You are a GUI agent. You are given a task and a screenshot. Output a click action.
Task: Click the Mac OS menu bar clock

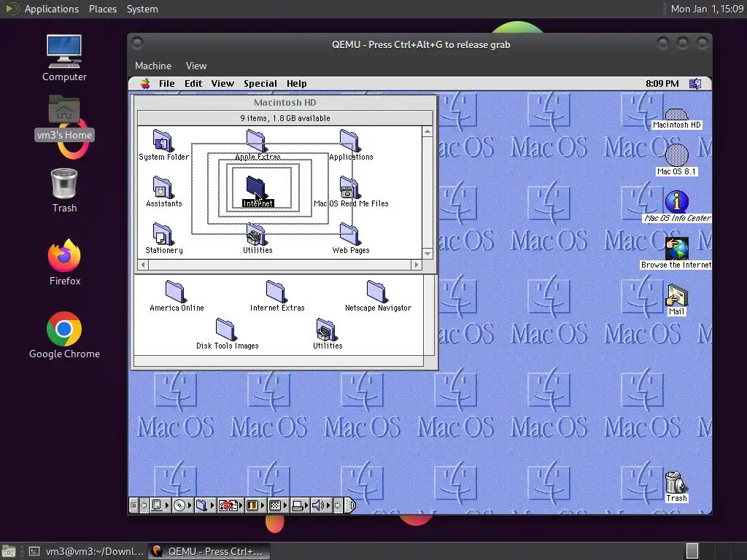(662, 84)
